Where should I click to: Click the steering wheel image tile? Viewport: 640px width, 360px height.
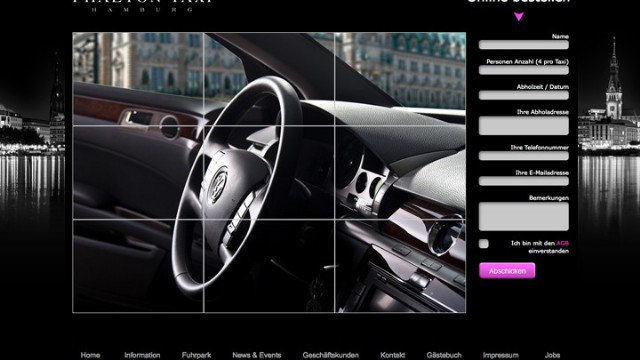click(x=269, y=173)
